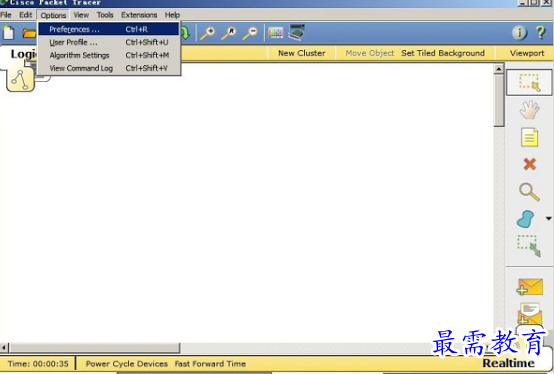
Task: Choose Algorithm Settings menu entry
Action: coord(109,55)
